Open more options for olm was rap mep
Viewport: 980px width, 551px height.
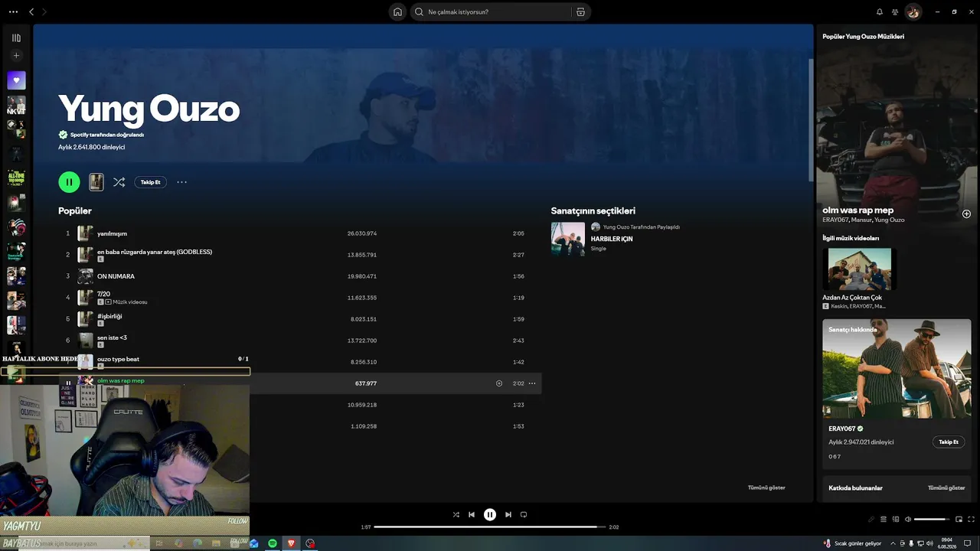click(x=532, y=383)
